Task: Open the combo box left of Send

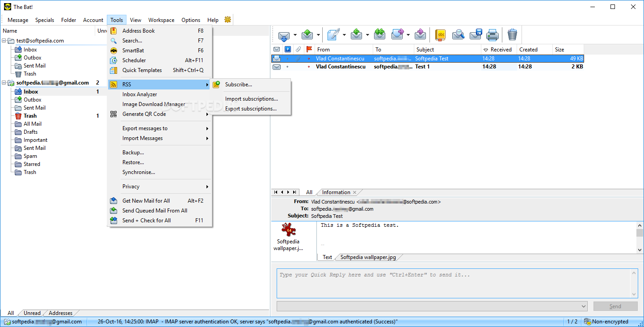Action: [x=432, y=306]
